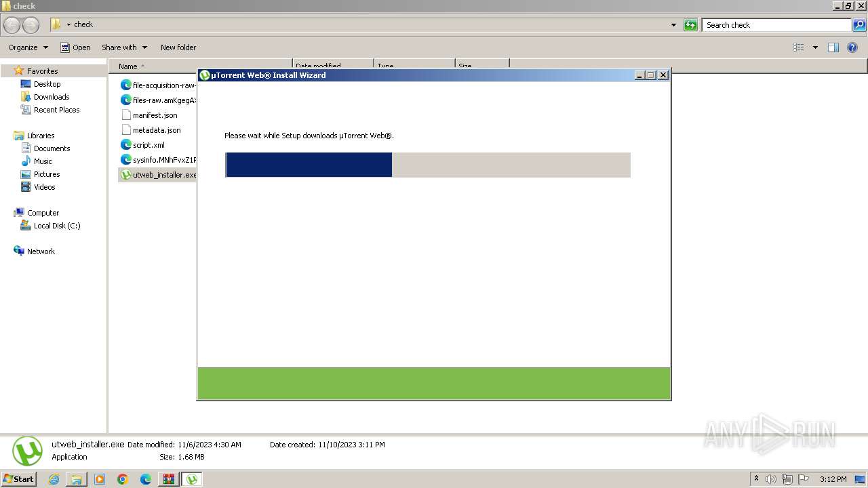The height and width of the screenshot is (488, 868).
Task: Click the Open toolbar button
Action: [x=75, y=47]
